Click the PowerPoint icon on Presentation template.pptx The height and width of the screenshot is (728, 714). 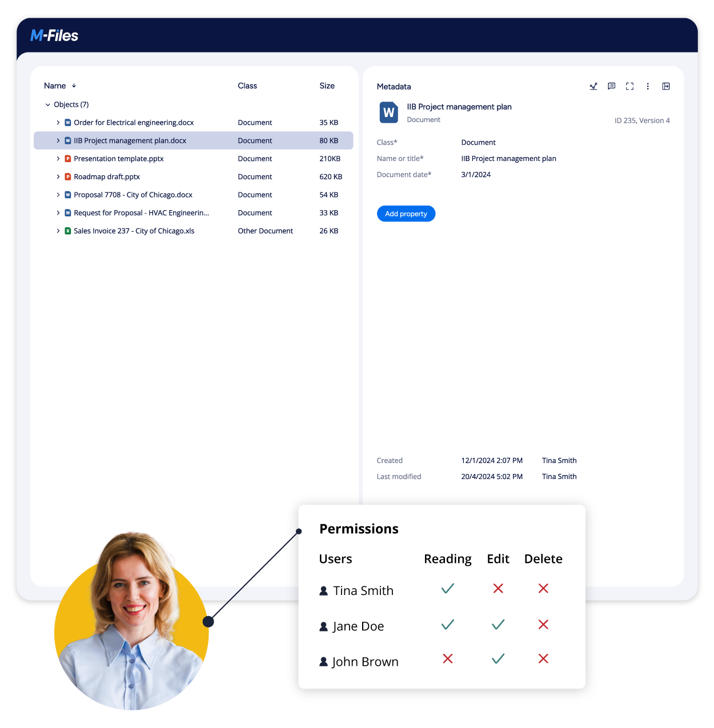click(x=67, y=159)
